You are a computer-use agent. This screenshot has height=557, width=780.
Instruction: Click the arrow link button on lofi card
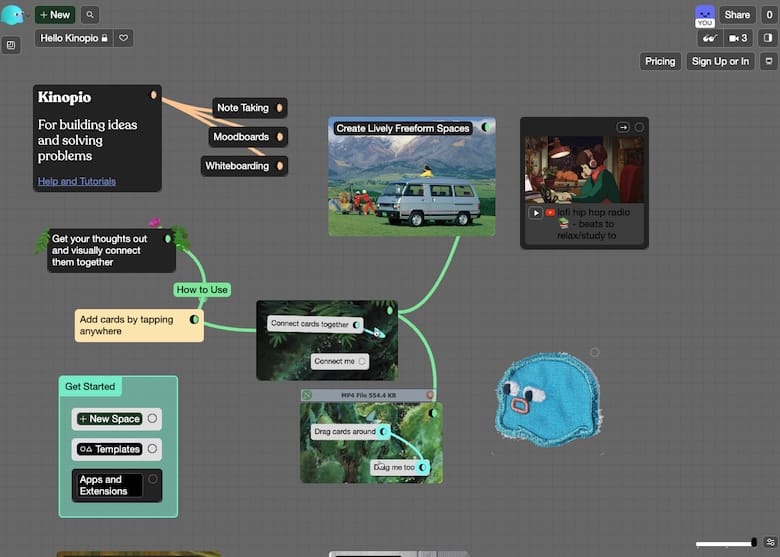[x=623, y=128]
